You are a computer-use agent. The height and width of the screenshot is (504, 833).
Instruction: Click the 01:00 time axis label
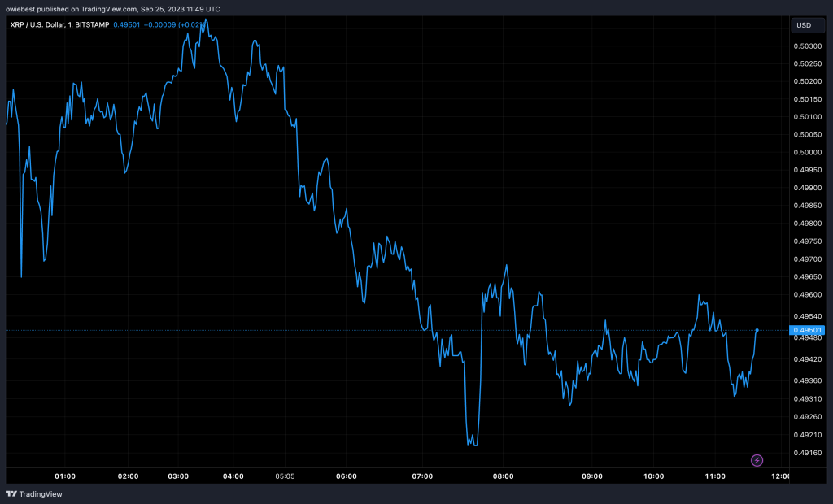tap(65, 476)
